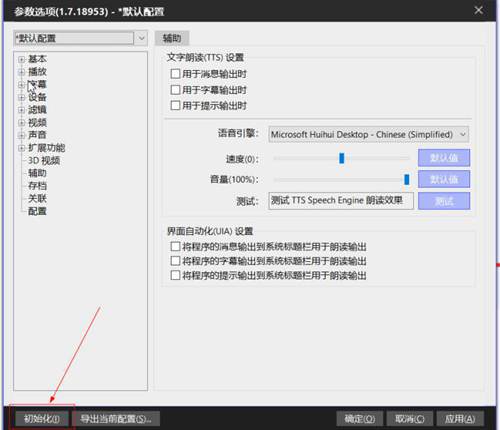Enable 用于字幕输出时 checkbox
The image size is (500, 430).
click(175, 90)
